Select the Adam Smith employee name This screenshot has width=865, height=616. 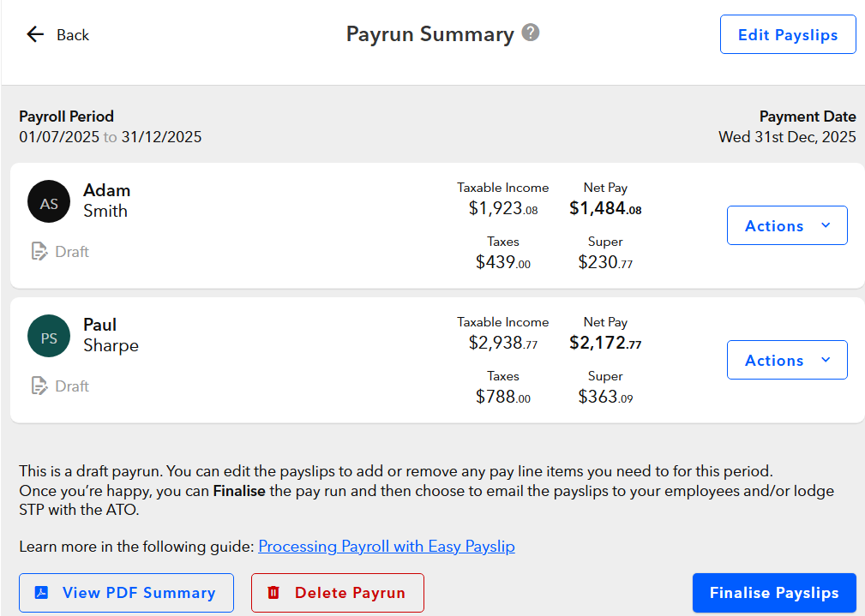(106, 200)
